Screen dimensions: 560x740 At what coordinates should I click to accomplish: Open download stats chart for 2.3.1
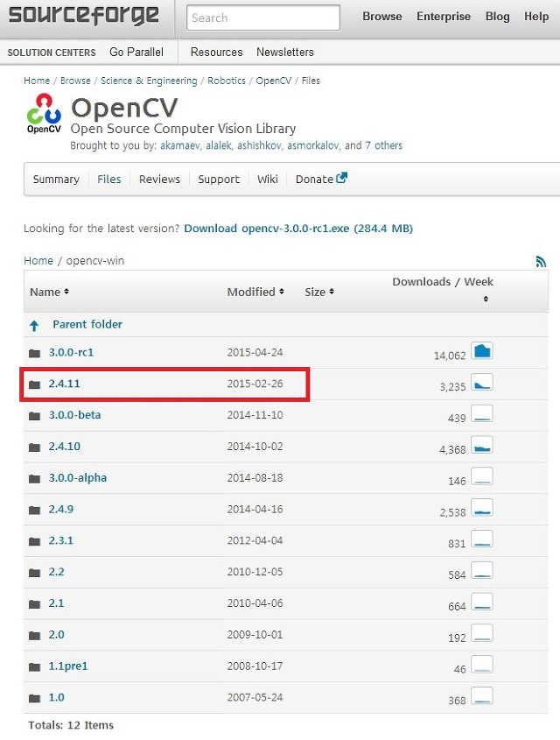tap(482, 539)
